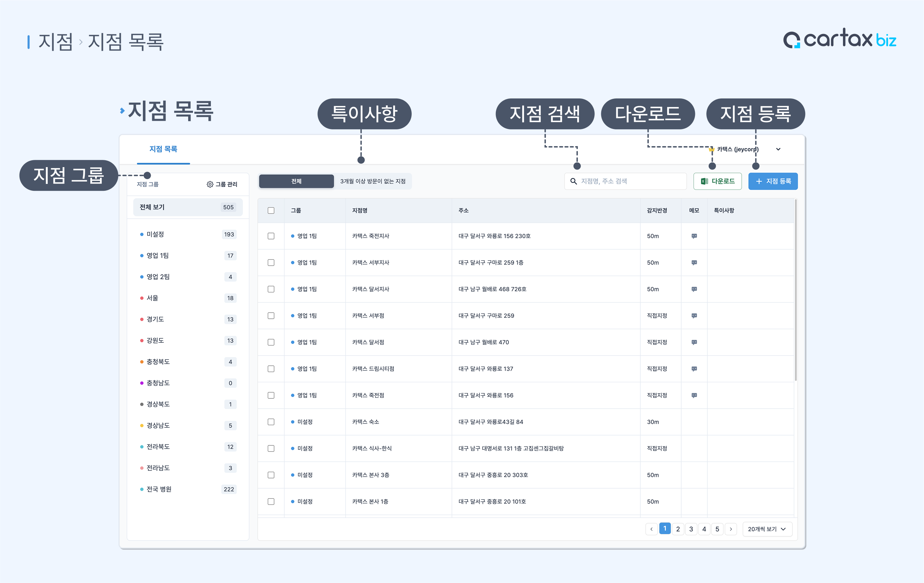Image resolution: width=924 pixels, height=583 pixels.
Task: Select the 지점 목록 tab
Action: 163,149
